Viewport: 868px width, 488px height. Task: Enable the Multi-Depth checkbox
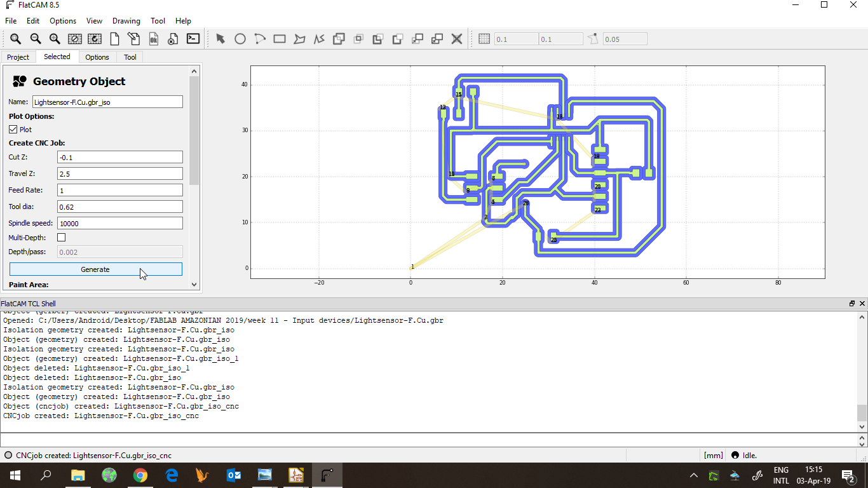coord(62,238)
